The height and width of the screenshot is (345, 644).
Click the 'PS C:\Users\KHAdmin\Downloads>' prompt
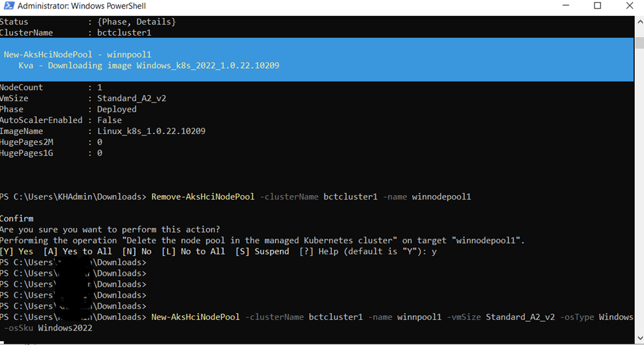pyautogui.click(x=73, y=197)
